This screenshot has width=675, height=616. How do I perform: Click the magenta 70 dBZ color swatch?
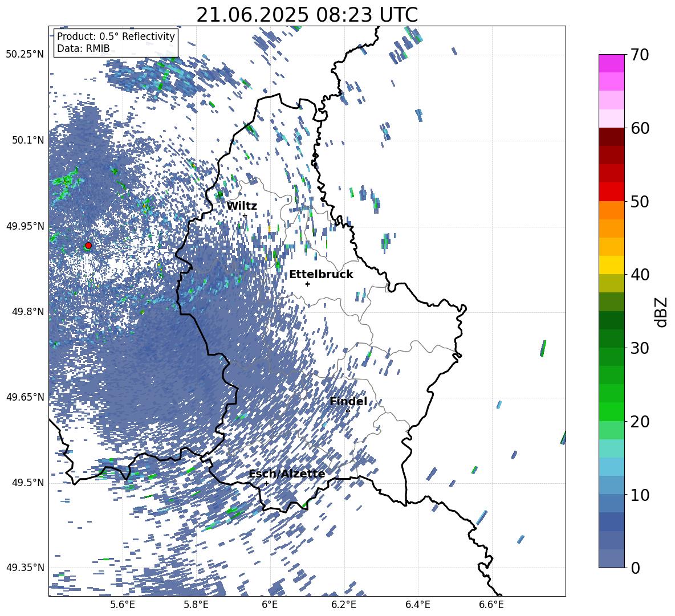[611, 64]
